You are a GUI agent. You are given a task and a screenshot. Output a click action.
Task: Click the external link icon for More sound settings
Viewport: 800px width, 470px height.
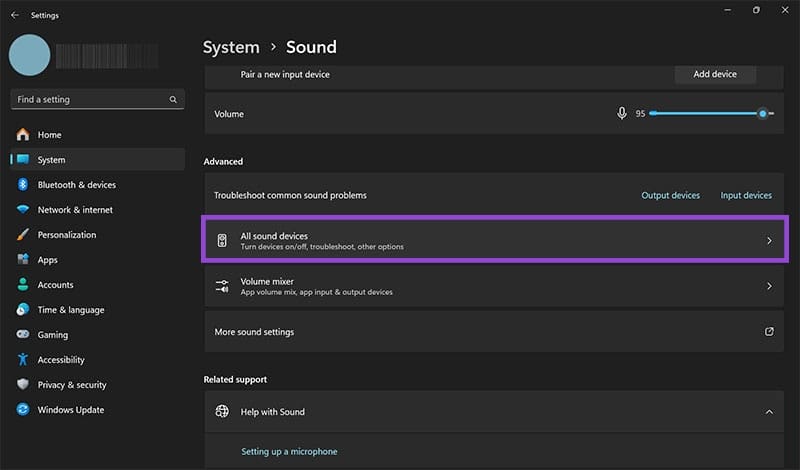coord(769,332)
